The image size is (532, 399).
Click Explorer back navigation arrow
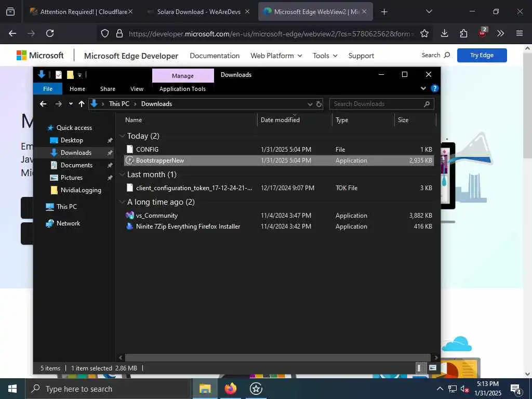43,104
